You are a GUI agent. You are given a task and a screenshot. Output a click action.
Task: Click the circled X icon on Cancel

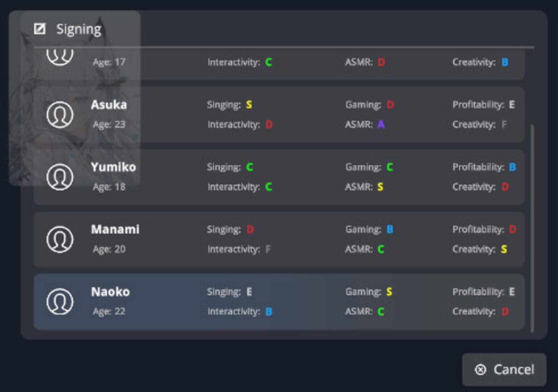pyautogui.click(x=480, y=369)
